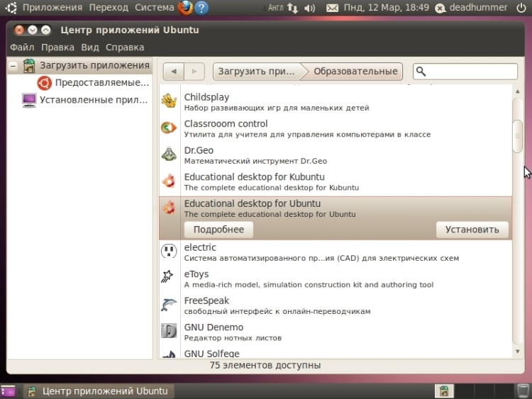Click the Установить button
Screen dimensions: 532x399
pyautogui.click(x=472, y=230)
